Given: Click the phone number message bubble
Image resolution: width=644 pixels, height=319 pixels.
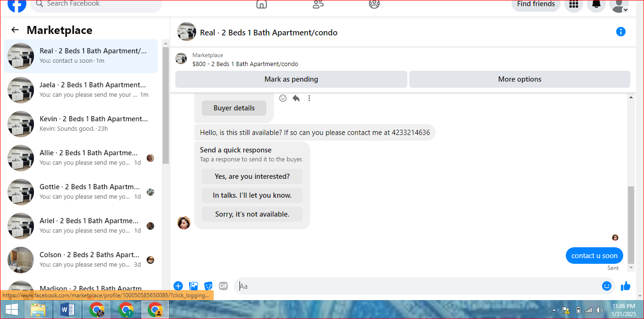Looking at the screenshot, I should tap(315, 133).
